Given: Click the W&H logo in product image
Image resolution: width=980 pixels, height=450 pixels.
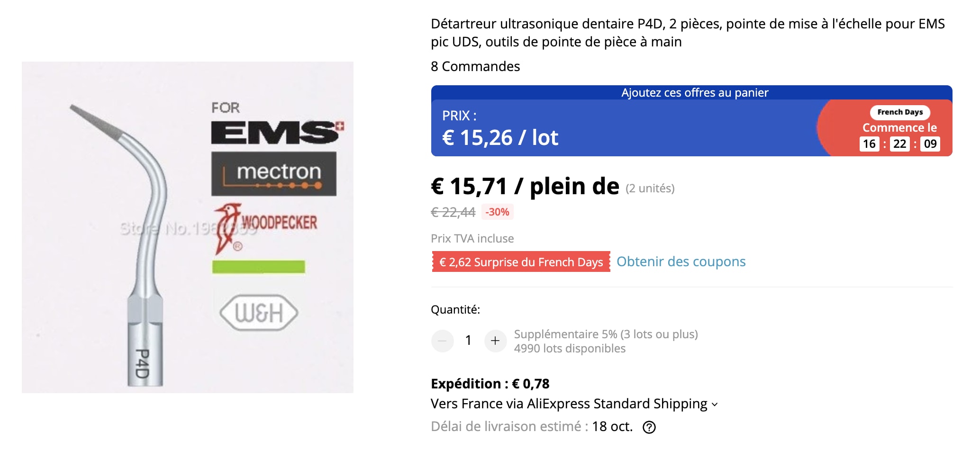Looking at the screenshot, I should (259, 313).
